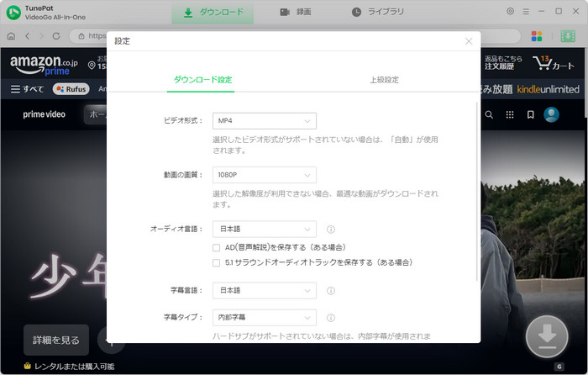
Task: Go to browser home page icon
Action: [x=11, y=36]
